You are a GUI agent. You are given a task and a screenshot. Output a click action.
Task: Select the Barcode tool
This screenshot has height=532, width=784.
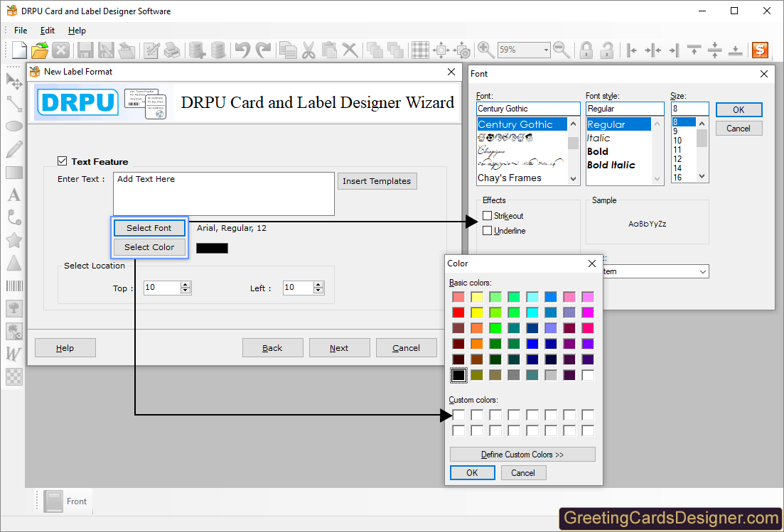point(14,286)
